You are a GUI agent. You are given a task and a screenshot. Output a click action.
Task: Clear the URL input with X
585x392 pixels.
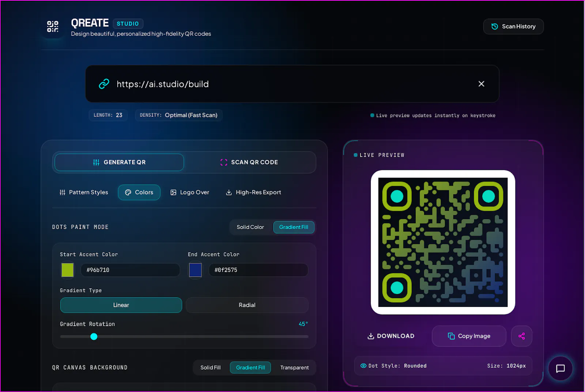[x=481, y=84]
